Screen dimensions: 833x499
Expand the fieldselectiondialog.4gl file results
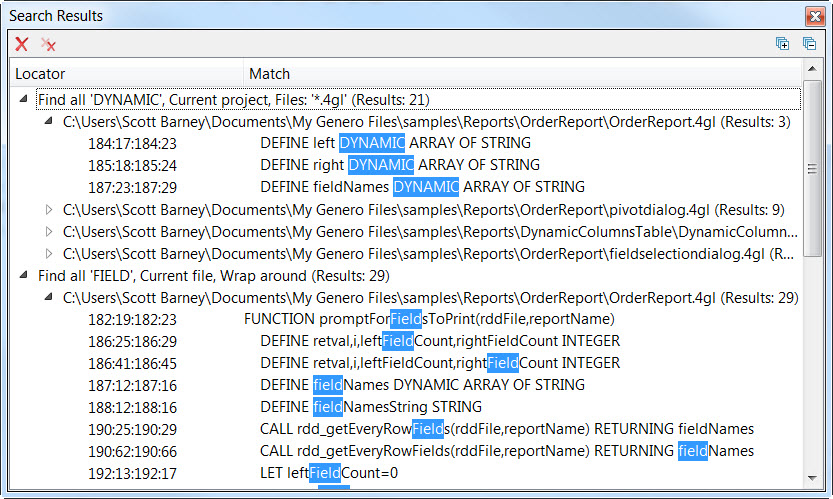point(48,254)
